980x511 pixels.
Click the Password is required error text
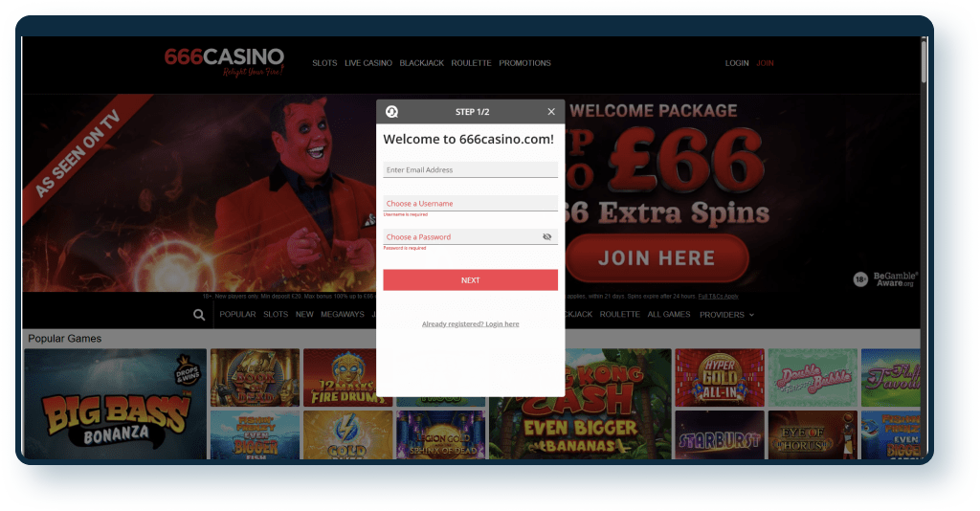[405, 248]
